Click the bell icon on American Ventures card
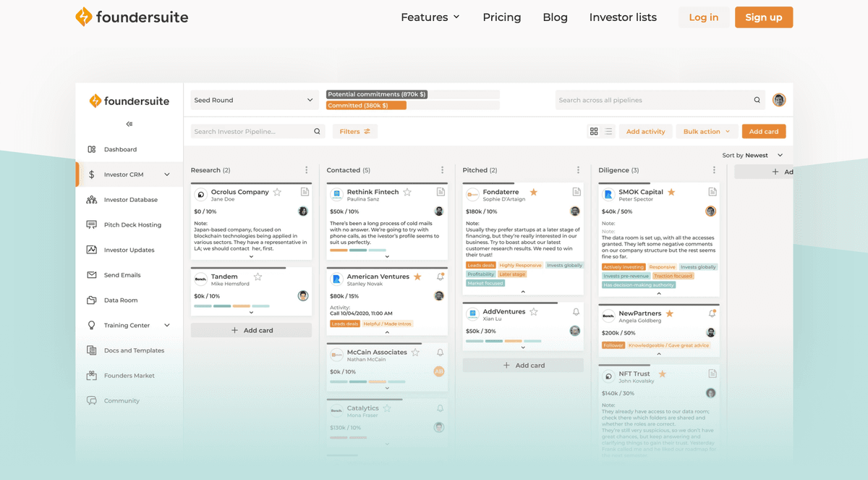This screenshot has height=480, width=868. [x=441, y=277]
